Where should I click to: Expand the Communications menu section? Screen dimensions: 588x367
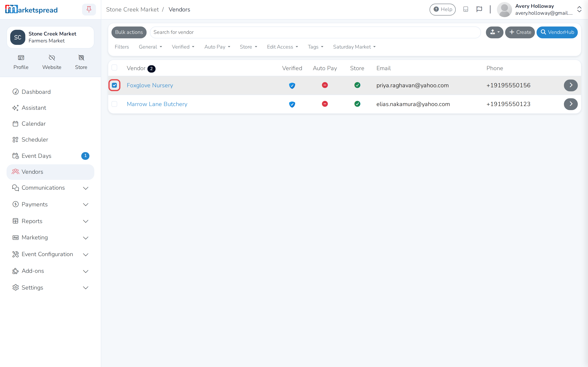tap(50, 188)
